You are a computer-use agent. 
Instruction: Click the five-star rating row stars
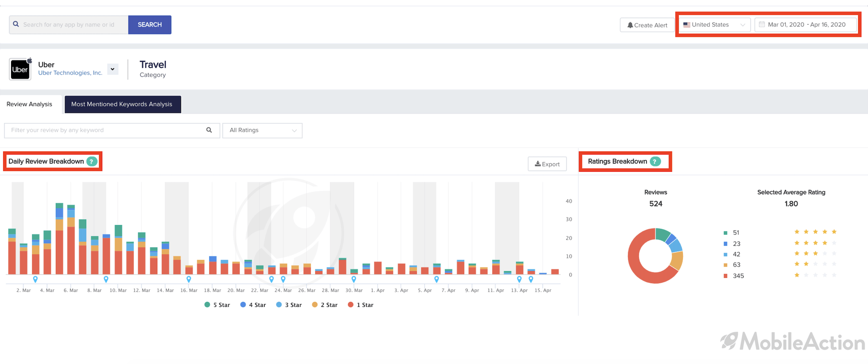pos(815,232)
